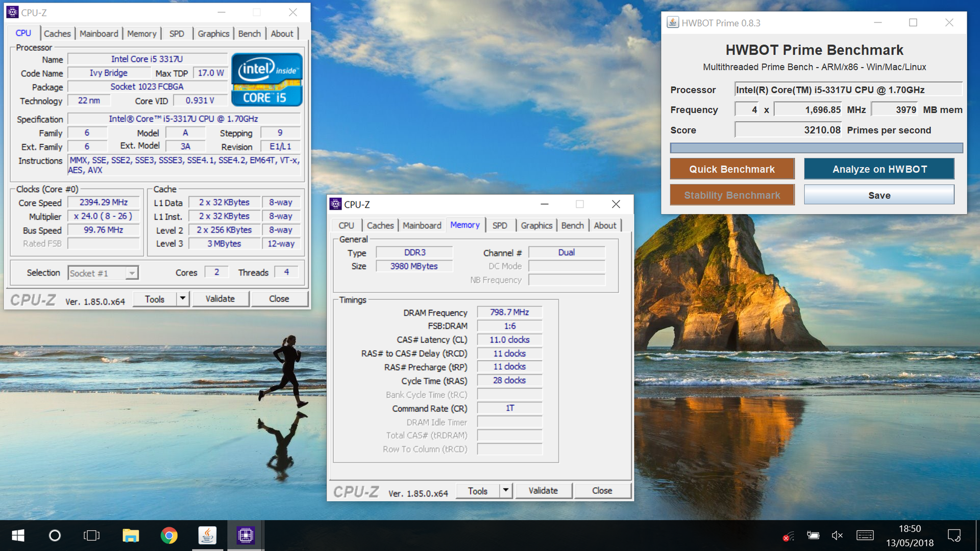The width and height of the screenshot is (980, 551).
Task: Click the Tools button in the CPU window
Action: [155, 299]
